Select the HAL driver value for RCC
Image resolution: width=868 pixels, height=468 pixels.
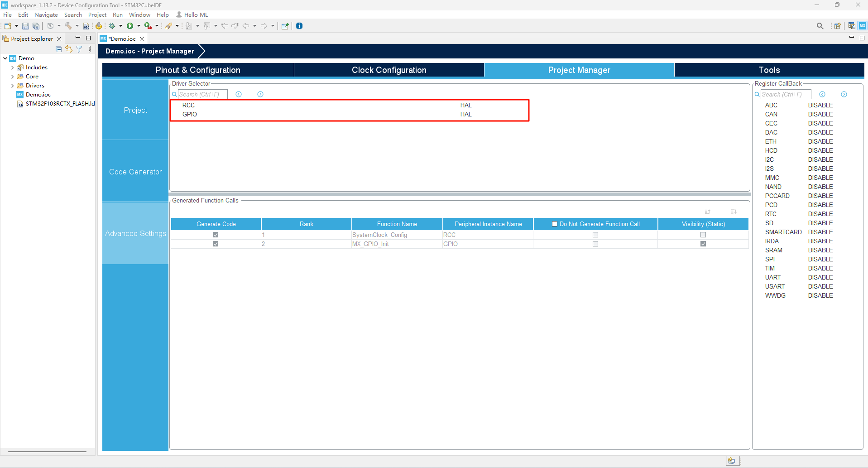466,105
